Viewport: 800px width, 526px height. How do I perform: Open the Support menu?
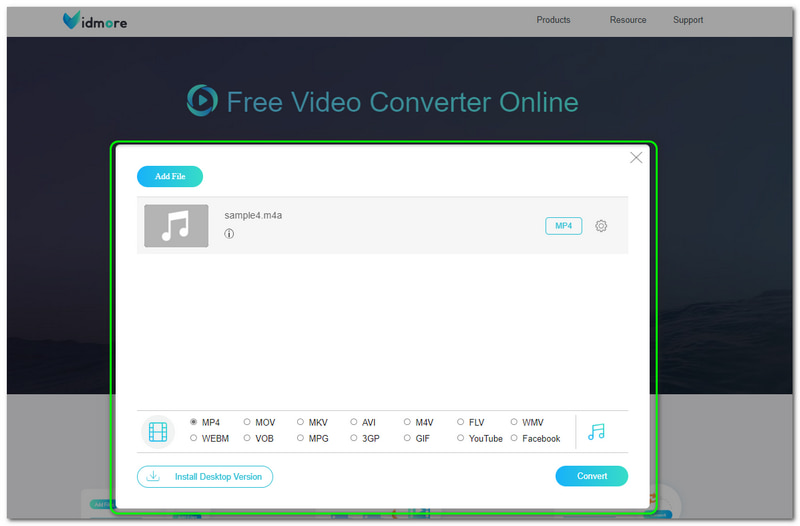[688, 20]
